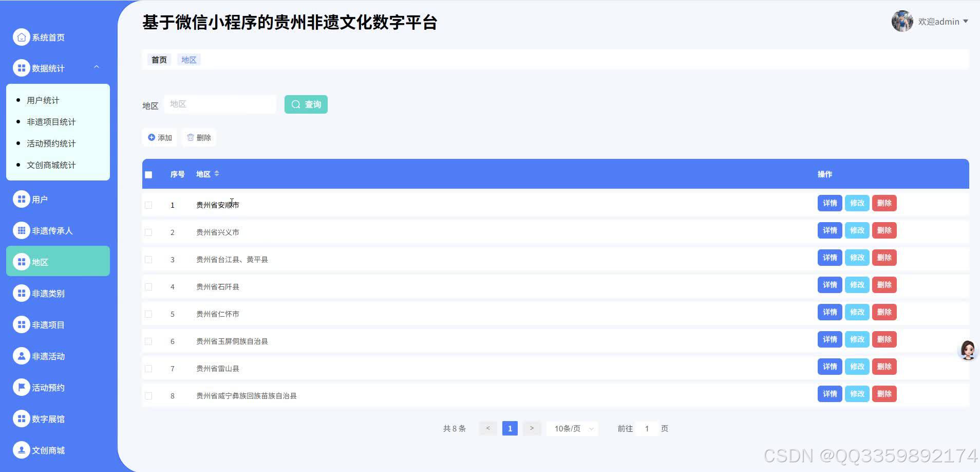Switch to the 首页 breadcrumb tab
Viewport: 980px width, 472px height.
159,60
